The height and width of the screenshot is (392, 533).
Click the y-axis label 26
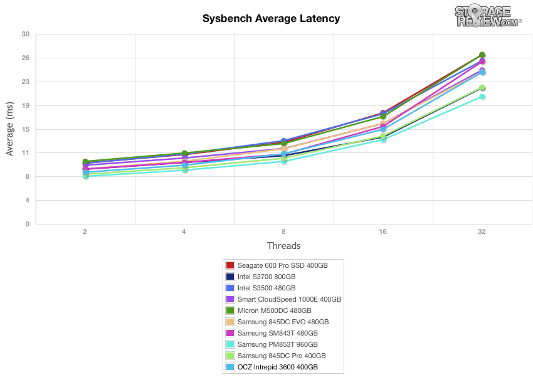[26, 58]
